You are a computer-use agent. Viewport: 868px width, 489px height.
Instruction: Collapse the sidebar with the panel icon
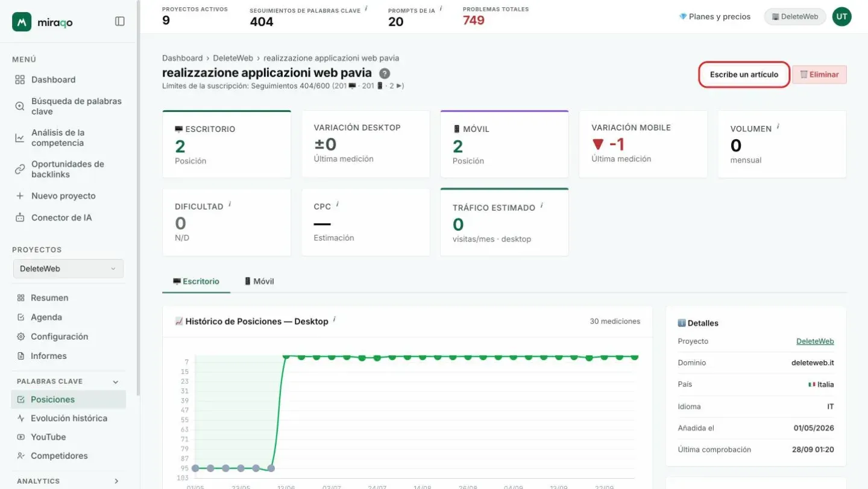tap(120, 21)
